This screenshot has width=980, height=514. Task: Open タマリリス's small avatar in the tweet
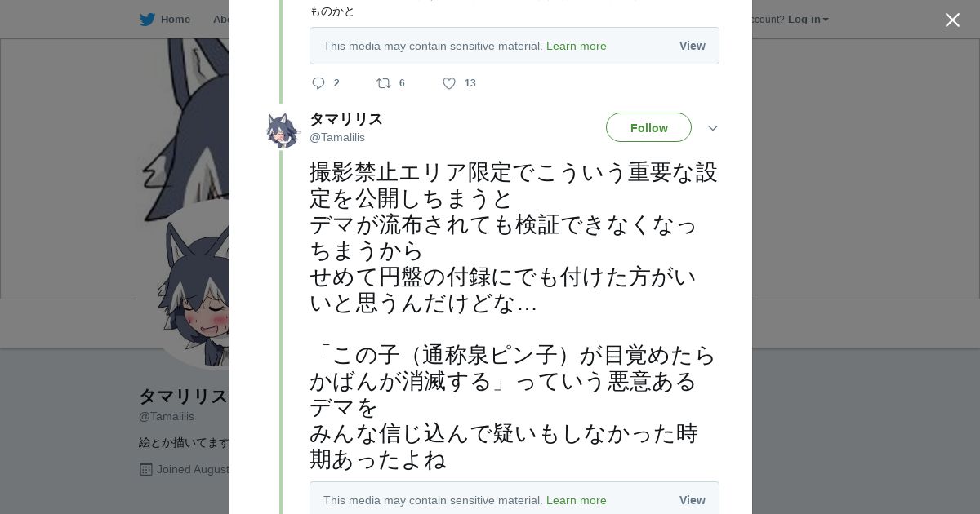[x=283, y=131]
